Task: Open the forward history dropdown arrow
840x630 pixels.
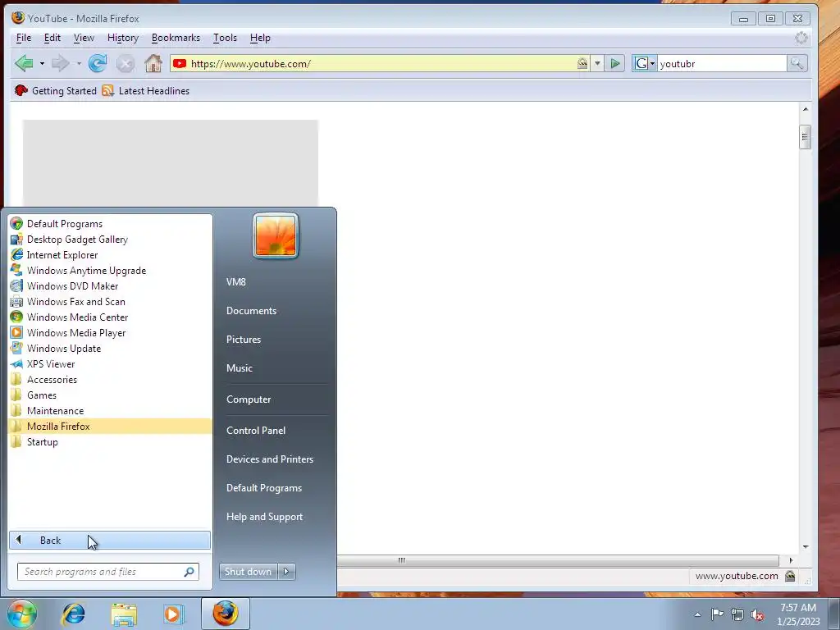Action: point(79,64)
